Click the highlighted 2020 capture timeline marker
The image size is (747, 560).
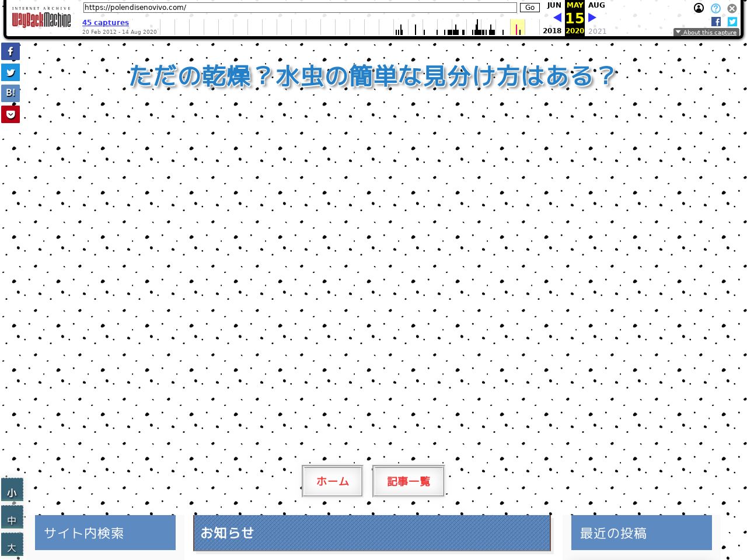coord(516,28)
